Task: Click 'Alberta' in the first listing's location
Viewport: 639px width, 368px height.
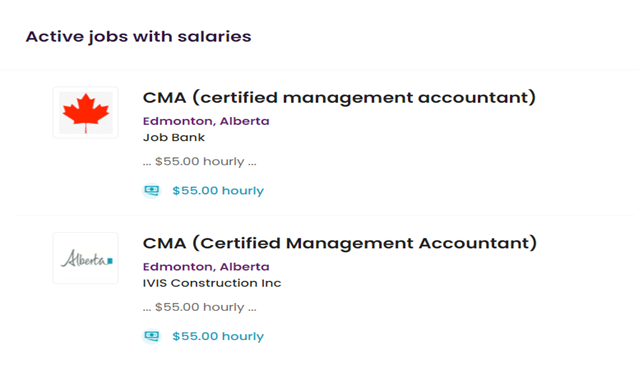Action: coord(245,121)
